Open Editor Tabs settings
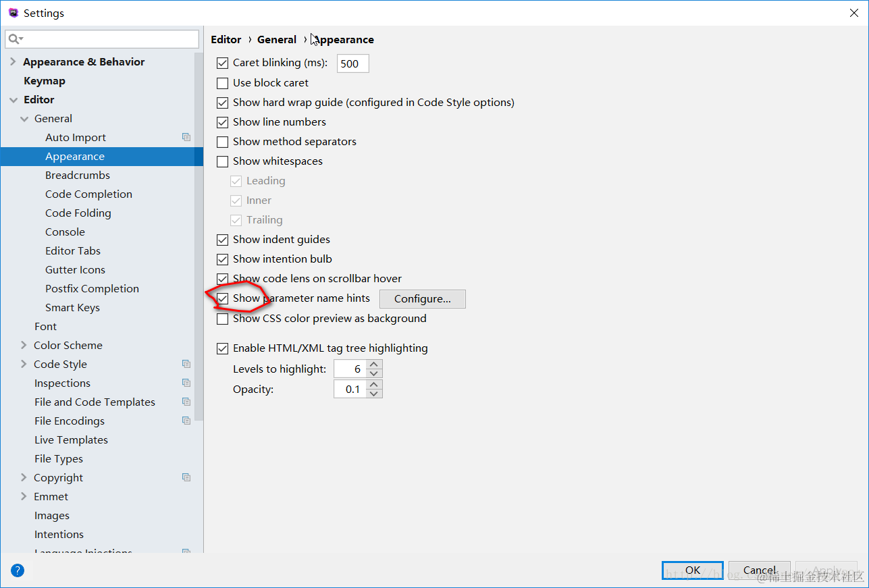 coord(73,250)
